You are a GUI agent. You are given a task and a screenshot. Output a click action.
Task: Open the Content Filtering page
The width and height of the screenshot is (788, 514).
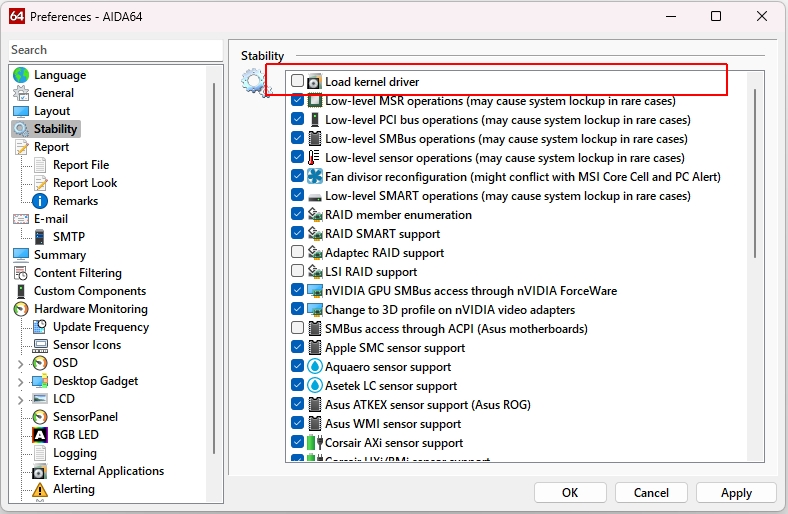(77, 273)
